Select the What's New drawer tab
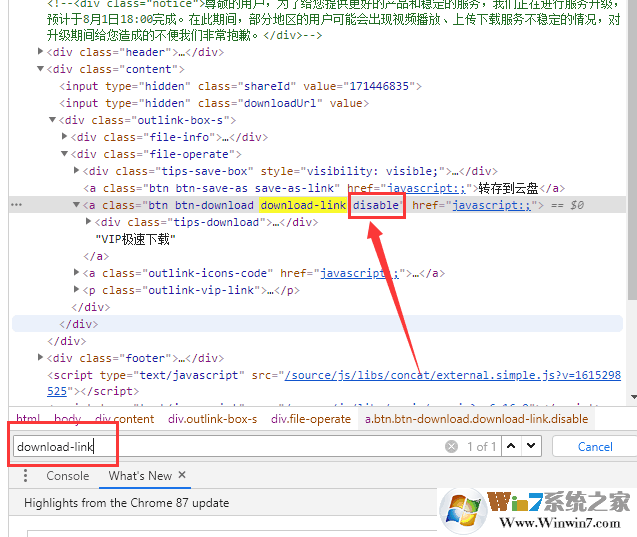637x537 pixels. click(140, 476)
